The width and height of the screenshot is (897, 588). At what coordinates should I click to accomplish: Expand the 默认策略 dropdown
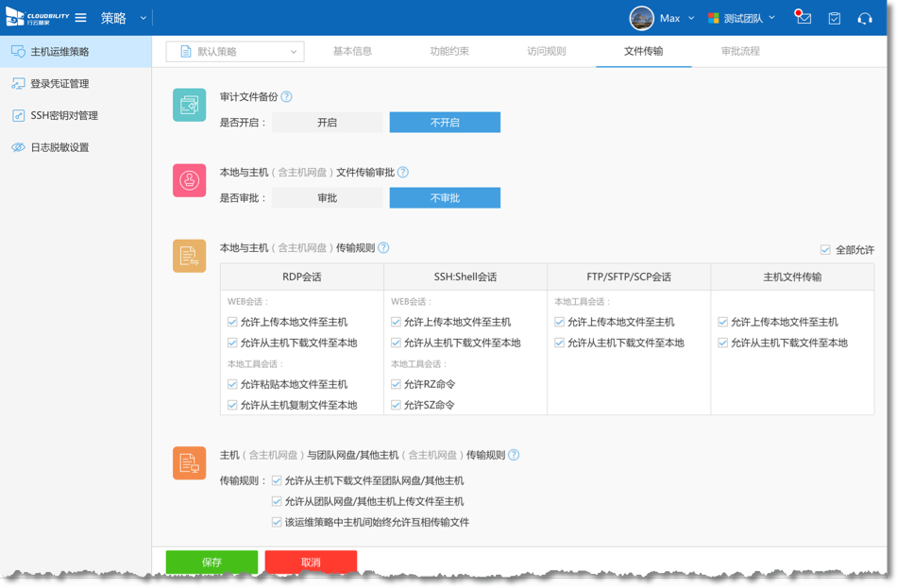click(x=235, y=52)
